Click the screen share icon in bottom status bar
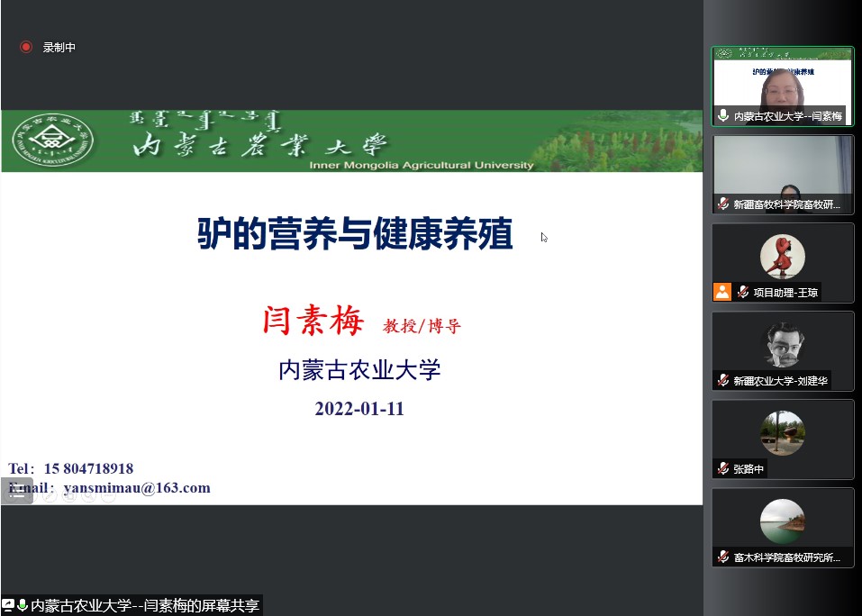862x616 pixels. click(x=8, y=606)
